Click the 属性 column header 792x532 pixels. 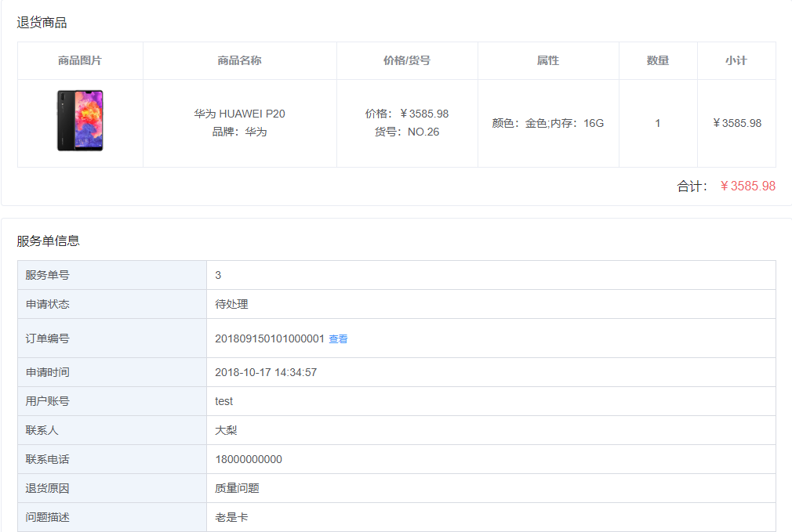(548, 60)
